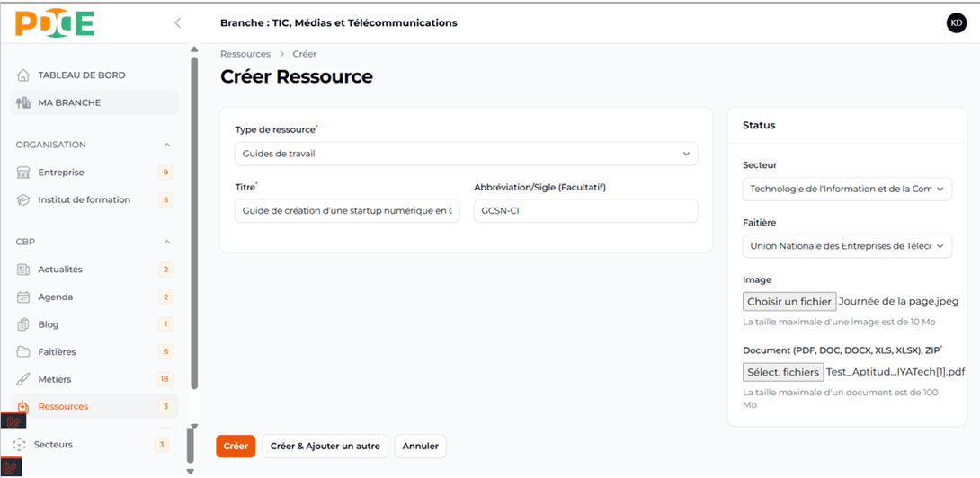The height and width of the screenshot is (478, 980).
Task: Click the Institut de formation badge 5
Action: point(165,200)
